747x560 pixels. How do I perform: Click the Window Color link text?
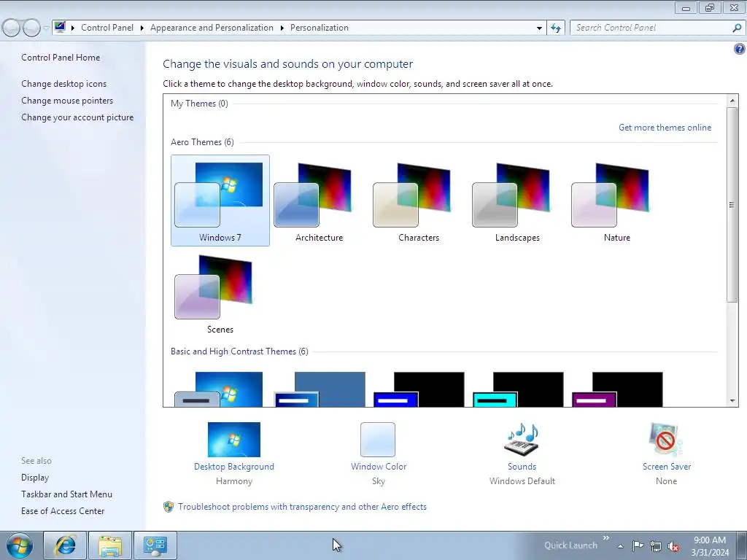coord(379,467)
